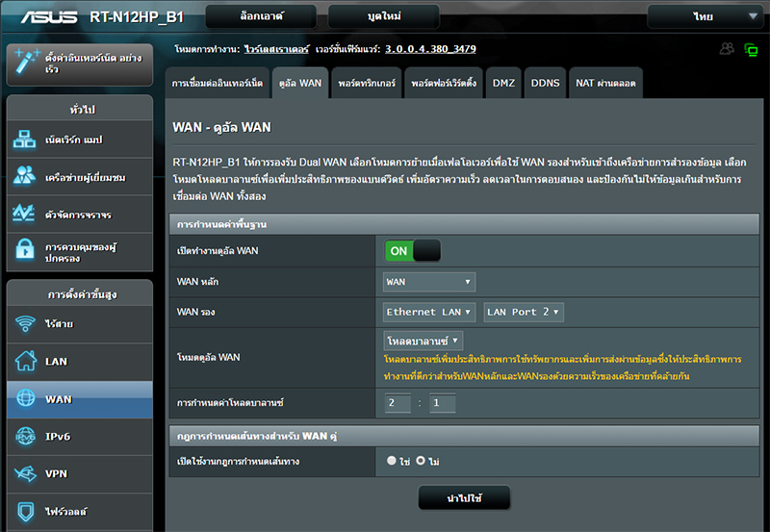This screenshot has height=532, width=770.
Task: Switch to the DMZ tab
Action: click(x=503, y=83)
